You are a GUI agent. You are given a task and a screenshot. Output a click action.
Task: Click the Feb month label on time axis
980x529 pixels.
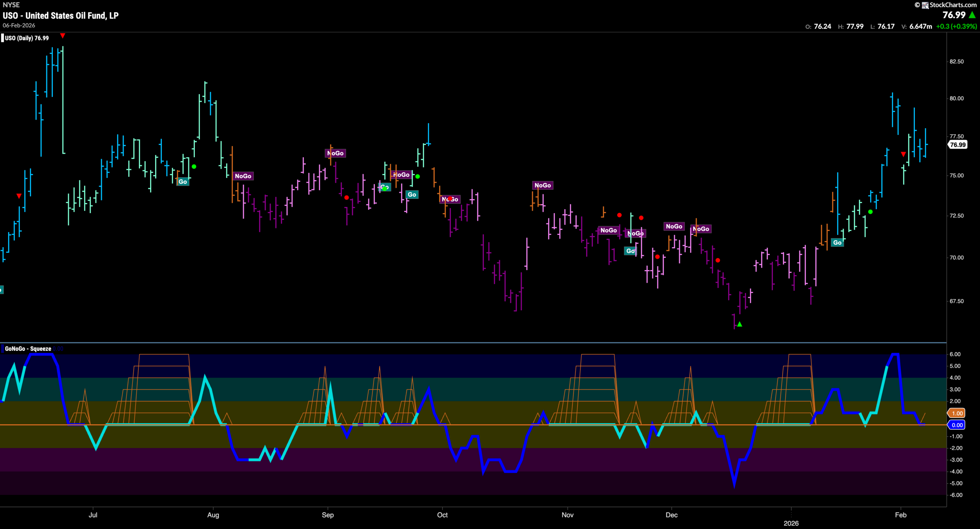(901, 515)
